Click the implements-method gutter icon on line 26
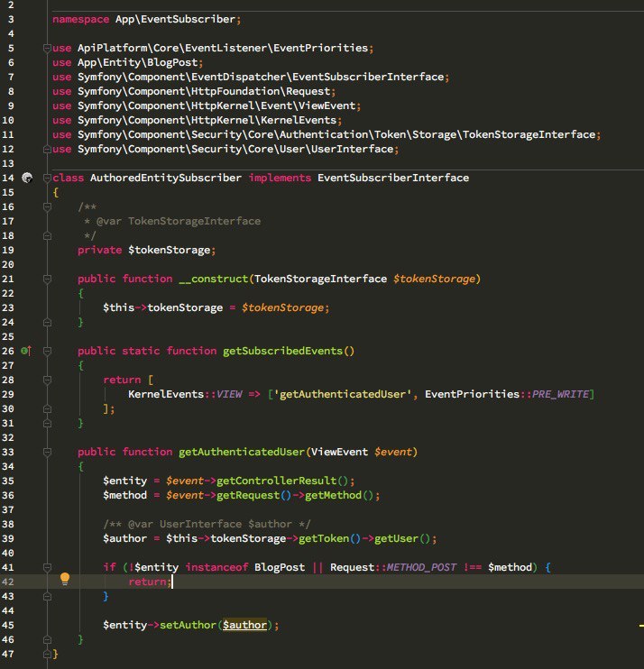The height and width of the screenshot is (669, 644). [26, 351]
